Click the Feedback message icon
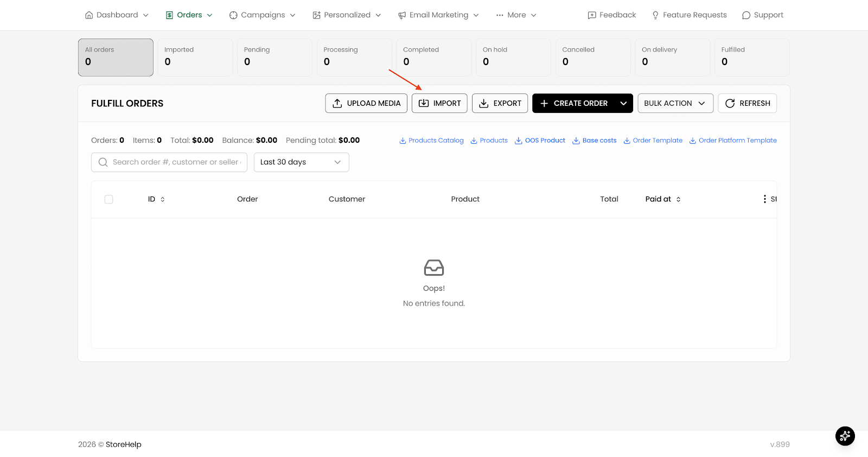868x457 pixels. click(x=592, y=15)
